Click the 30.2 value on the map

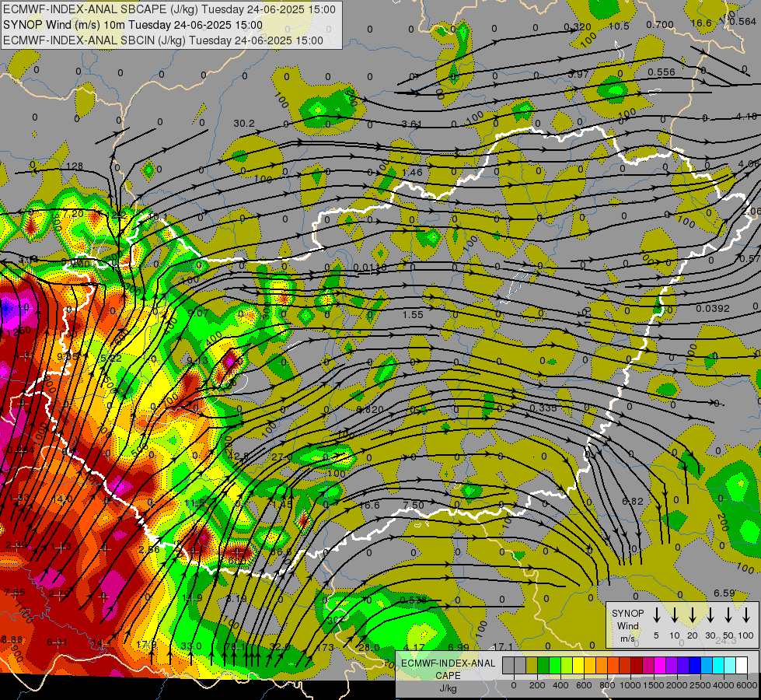click(x=243, y=124)
